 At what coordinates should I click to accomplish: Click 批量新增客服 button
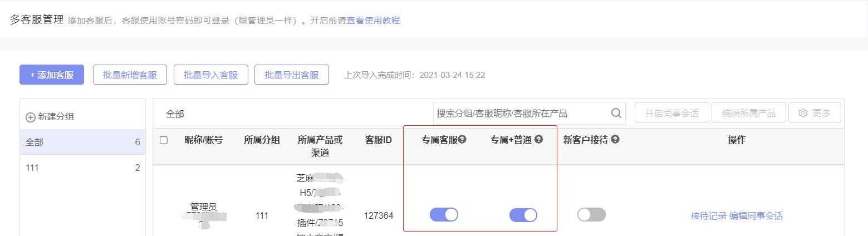pos(130,75)
